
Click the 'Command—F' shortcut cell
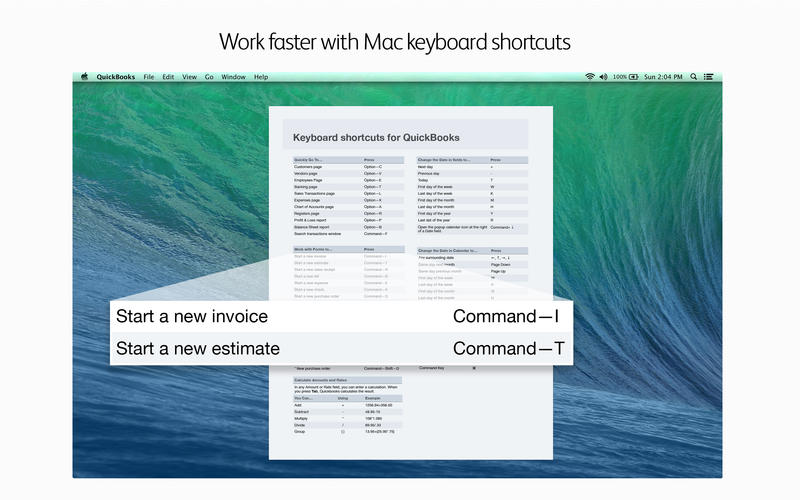(x=376, y=234)
